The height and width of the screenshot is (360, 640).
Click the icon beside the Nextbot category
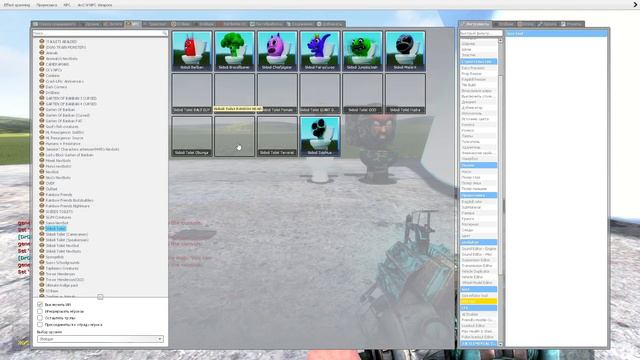pyautogui.click(x=42, y=172)
